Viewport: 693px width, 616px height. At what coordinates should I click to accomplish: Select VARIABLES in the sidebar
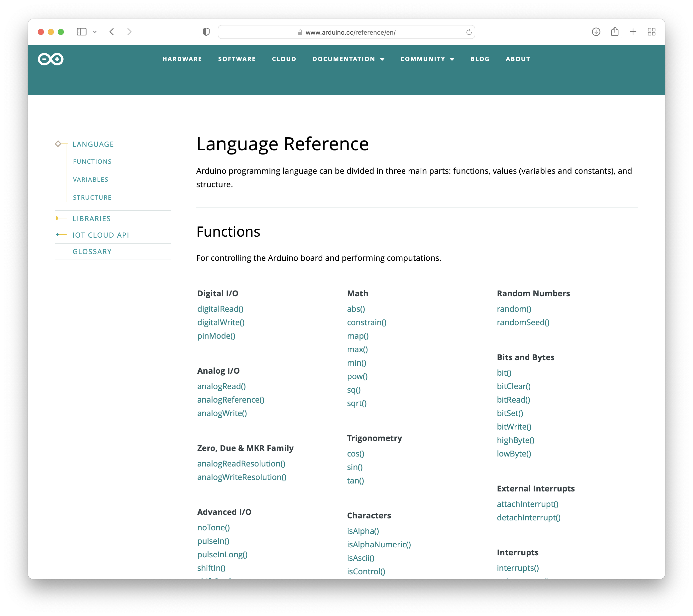[x=91, y=179]
